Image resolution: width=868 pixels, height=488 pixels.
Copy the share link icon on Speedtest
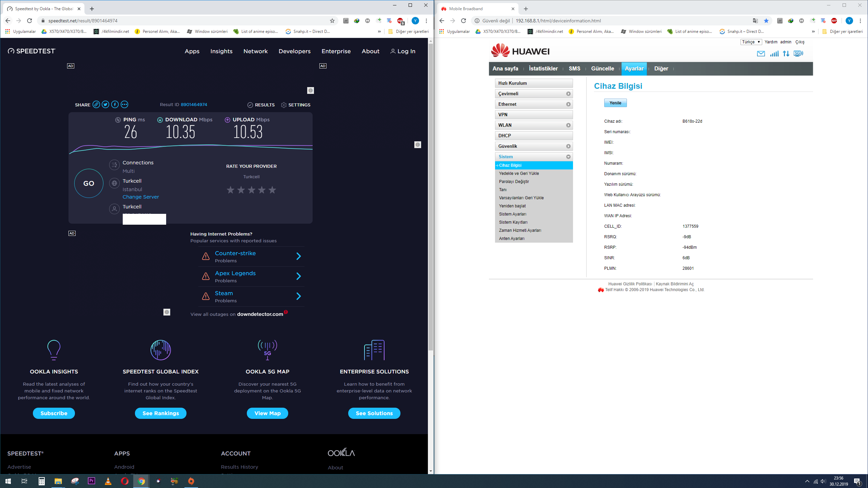[x=96, y=104]
